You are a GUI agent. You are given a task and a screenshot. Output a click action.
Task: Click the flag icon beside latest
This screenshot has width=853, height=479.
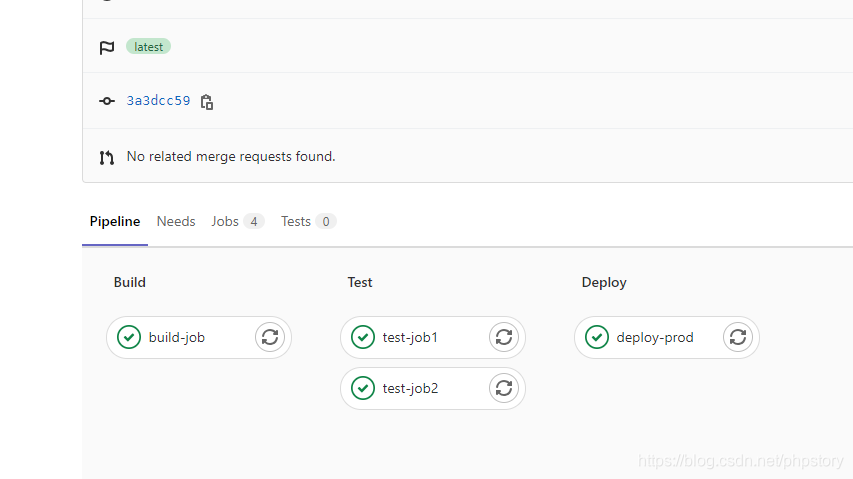(107, 47)
